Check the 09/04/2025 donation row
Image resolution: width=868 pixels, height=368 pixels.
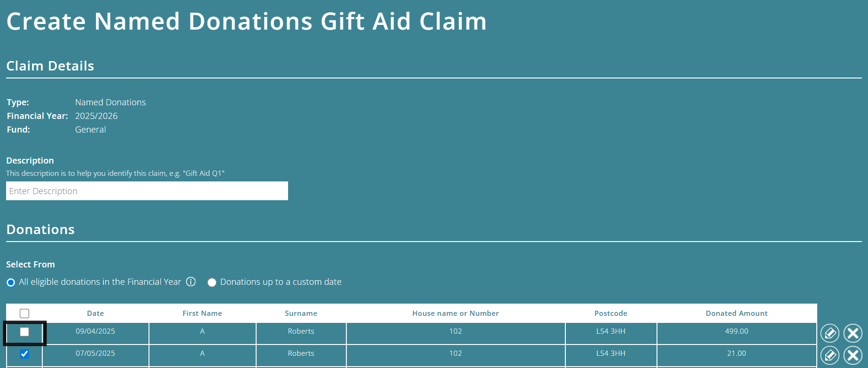pyautogui.click(x=25, y=333)
